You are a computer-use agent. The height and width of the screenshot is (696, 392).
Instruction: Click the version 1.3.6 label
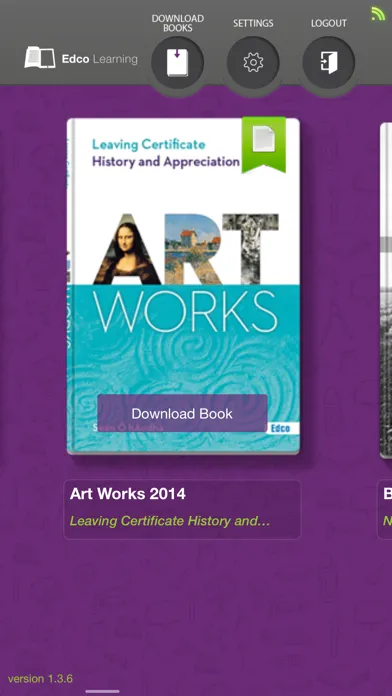40,679
